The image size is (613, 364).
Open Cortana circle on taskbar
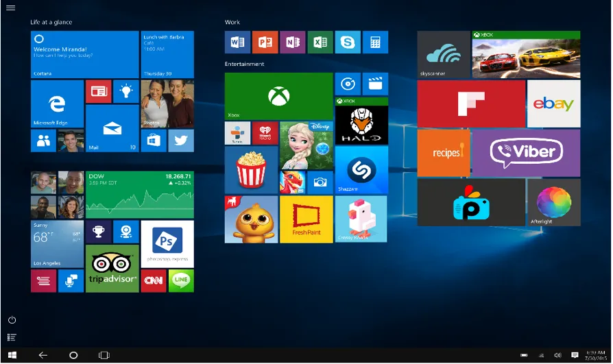click(x=73, y=355)
